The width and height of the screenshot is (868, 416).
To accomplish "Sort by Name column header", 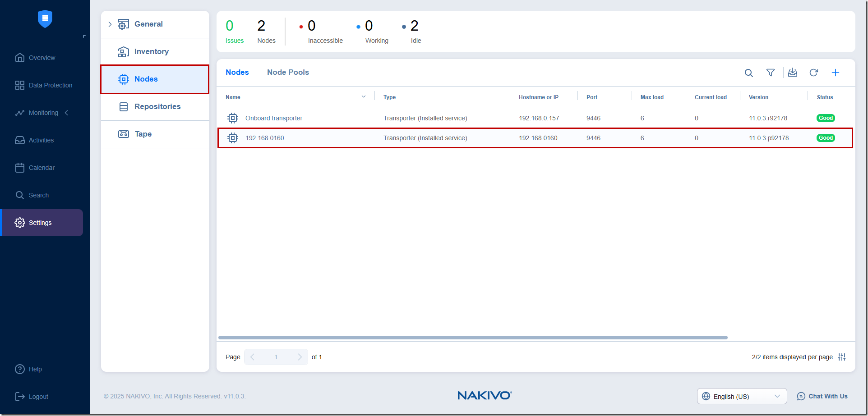I will [x=233, y=97].
